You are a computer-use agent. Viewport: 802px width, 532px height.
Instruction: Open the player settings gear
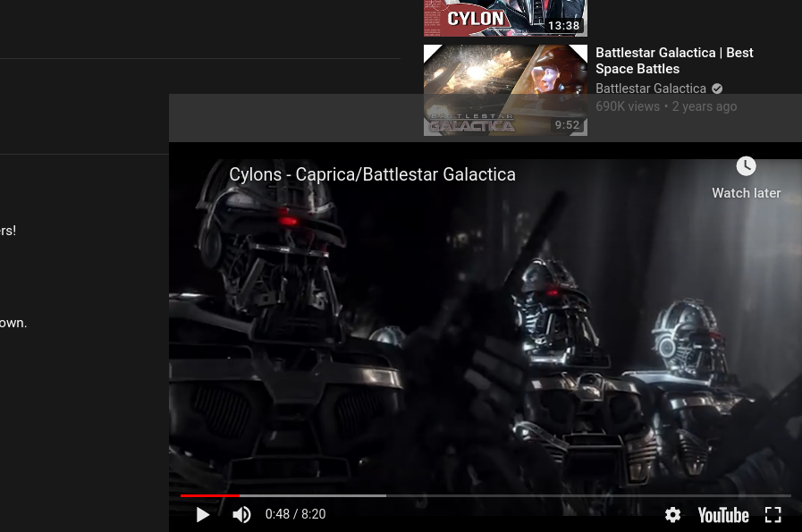672,515
